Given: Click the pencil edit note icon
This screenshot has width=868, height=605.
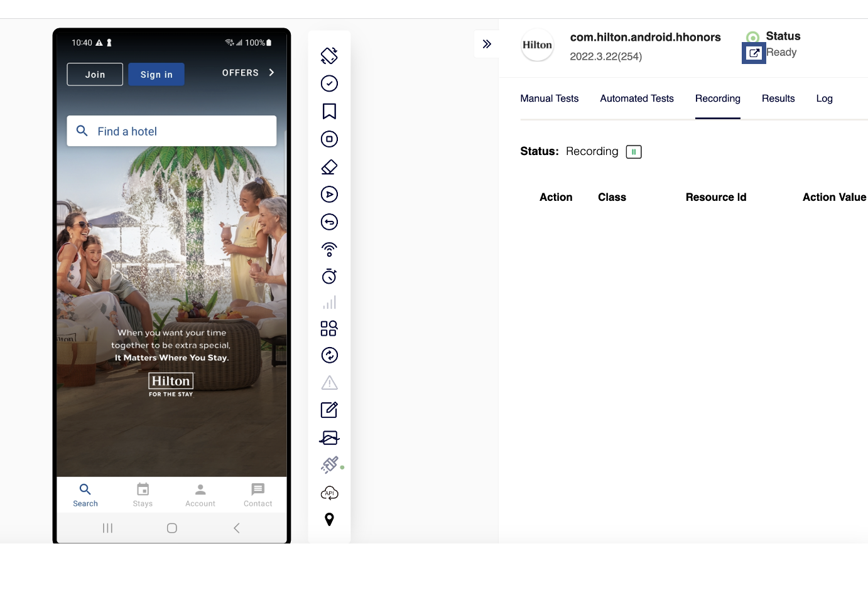Looking at the screenshot, I should click(x=329, y=410).
